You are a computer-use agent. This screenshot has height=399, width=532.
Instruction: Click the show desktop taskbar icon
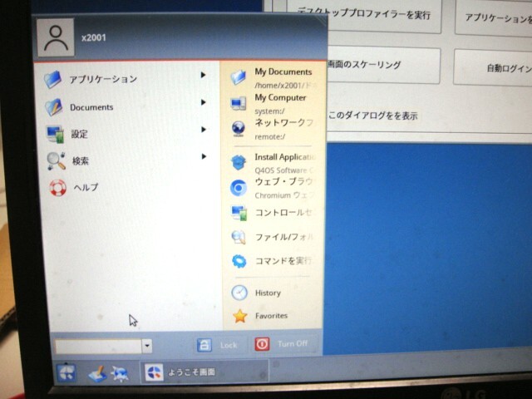coord(98,373)
